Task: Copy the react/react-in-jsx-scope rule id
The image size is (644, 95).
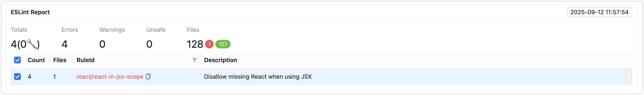Action: pyautogui.click(x=148, y=77)
